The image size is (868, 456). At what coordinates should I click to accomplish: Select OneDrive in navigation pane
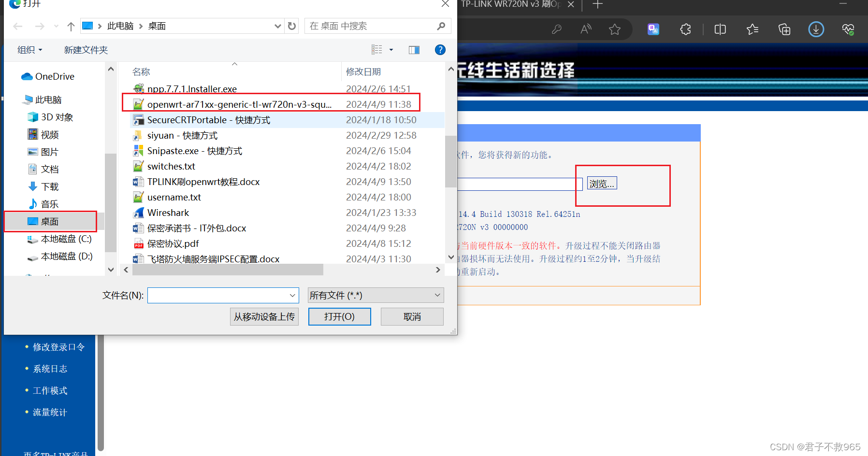click(x=48, y=76)
